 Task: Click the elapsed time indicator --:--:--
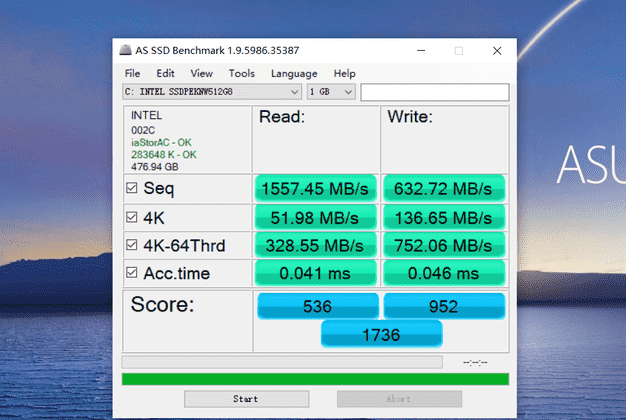475,362
